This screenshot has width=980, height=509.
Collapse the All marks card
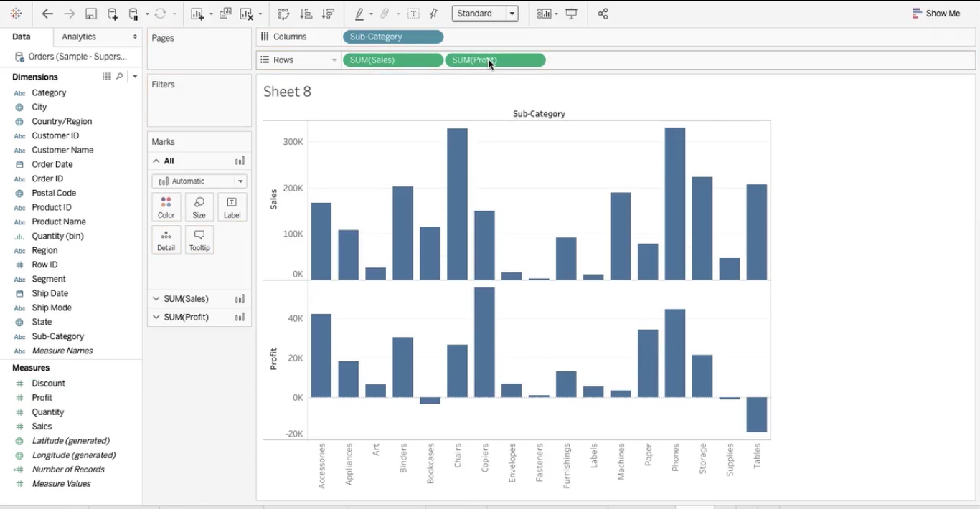coord(157,161)
